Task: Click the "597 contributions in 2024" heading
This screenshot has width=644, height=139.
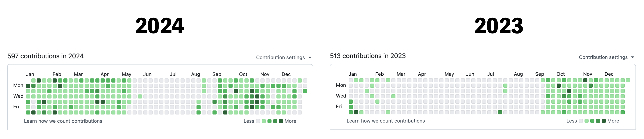Action: click(x=46, y=56)
